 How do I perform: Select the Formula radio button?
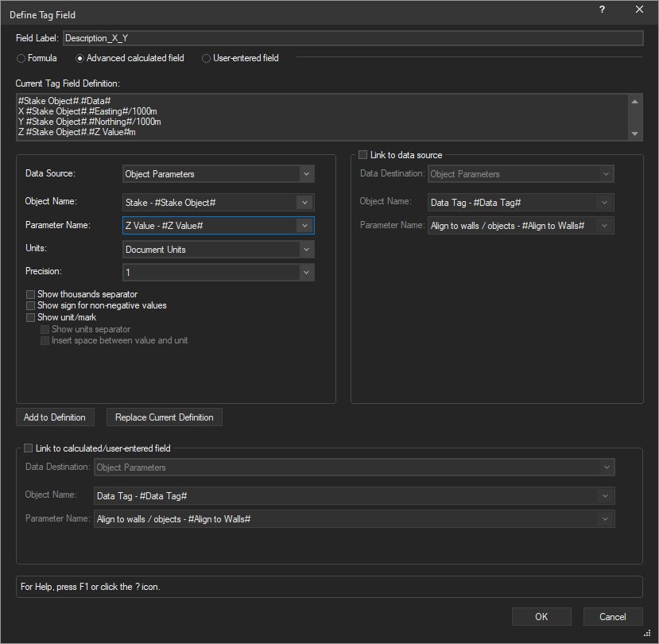click(22, 58)
